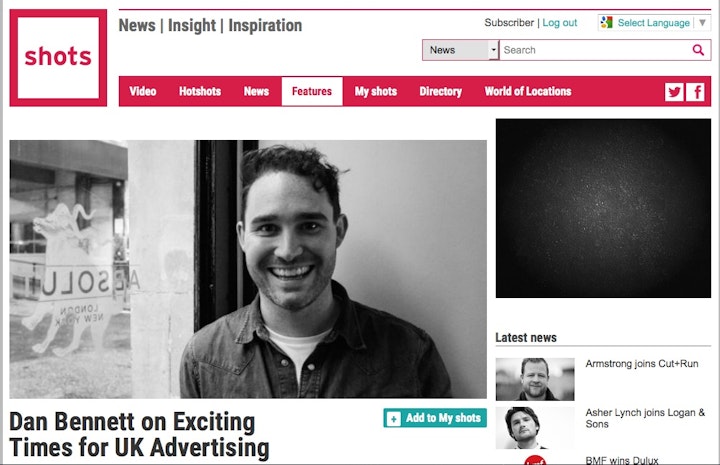Image resolution: width=720 pixels, height=465 pixels.
Task: Expand the Select Language dropdown arrow
Action: pos(702,22)
